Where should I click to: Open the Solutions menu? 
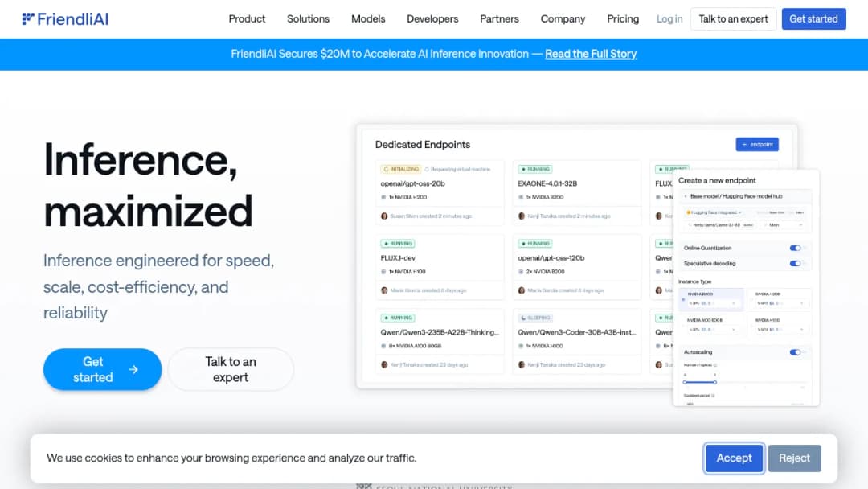tap(309, 18)
